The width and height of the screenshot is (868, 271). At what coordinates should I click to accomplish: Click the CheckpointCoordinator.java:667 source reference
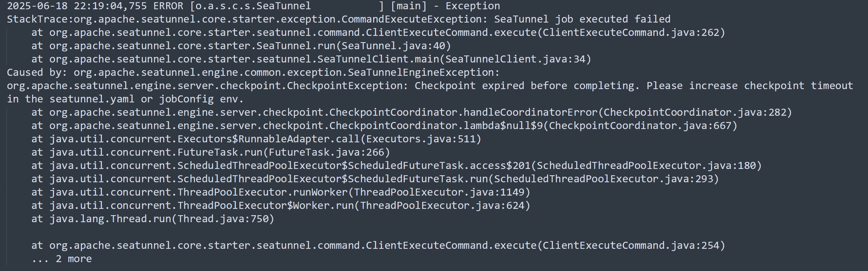click(640, 126)
